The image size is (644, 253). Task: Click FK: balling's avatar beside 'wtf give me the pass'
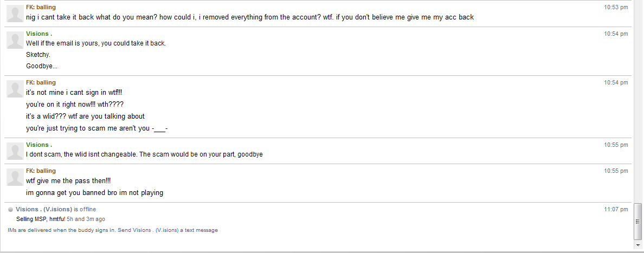15,177
